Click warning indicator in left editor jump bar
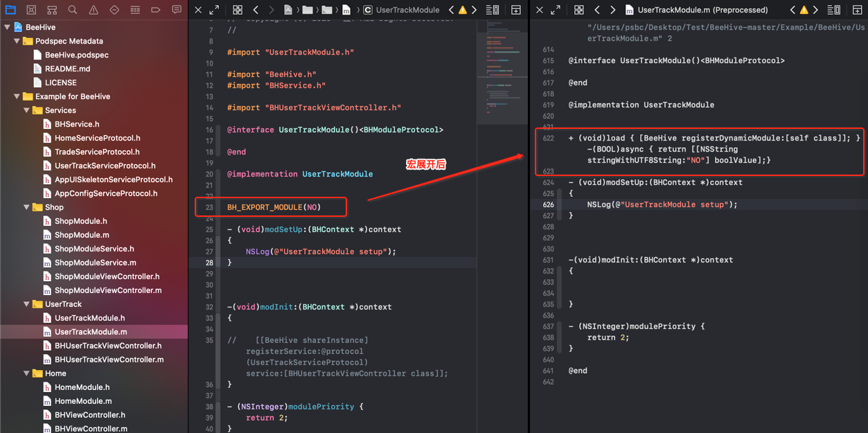The height and width of the screenshot is (433, 868). click(463, 10)
